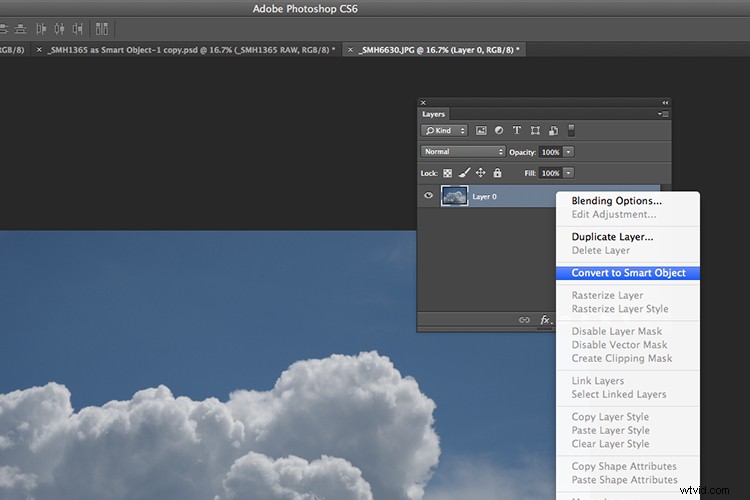Open the Fill slider dropdown arrow
This screenshot has height=500, width=750.
(568, 173)
